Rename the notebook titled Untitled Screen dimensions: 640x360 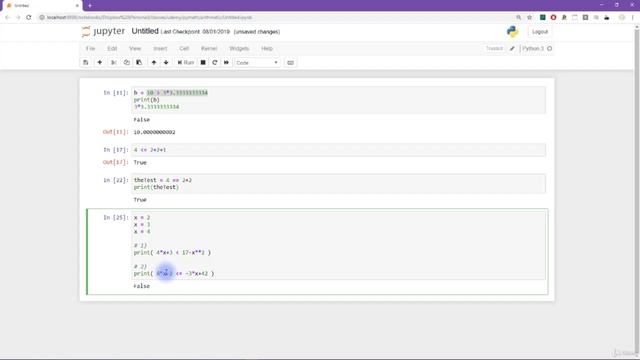pos(145,31)
